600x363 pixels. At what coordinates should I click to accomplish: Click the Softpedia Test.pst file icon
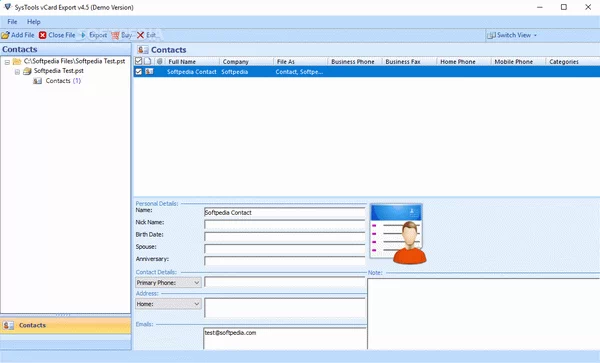[x=27, y=71]
